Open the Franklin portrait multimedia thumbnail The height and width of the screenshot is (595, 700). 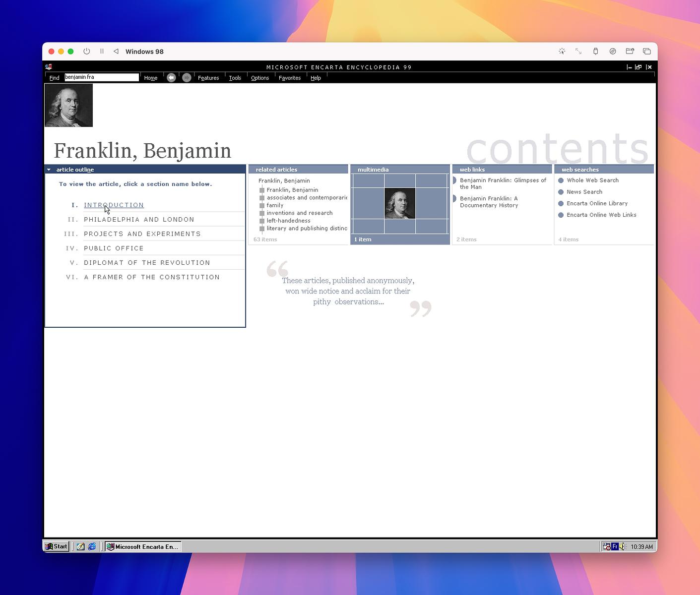click(400, 203)
